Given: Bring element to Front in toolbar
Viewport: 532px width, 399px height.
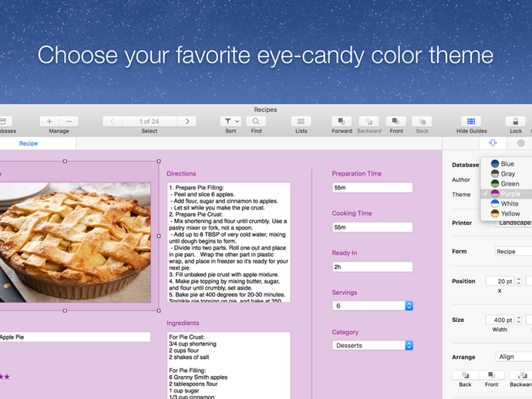Looking at the screenshot, I should pyautogui.click(x=396, y=122).
